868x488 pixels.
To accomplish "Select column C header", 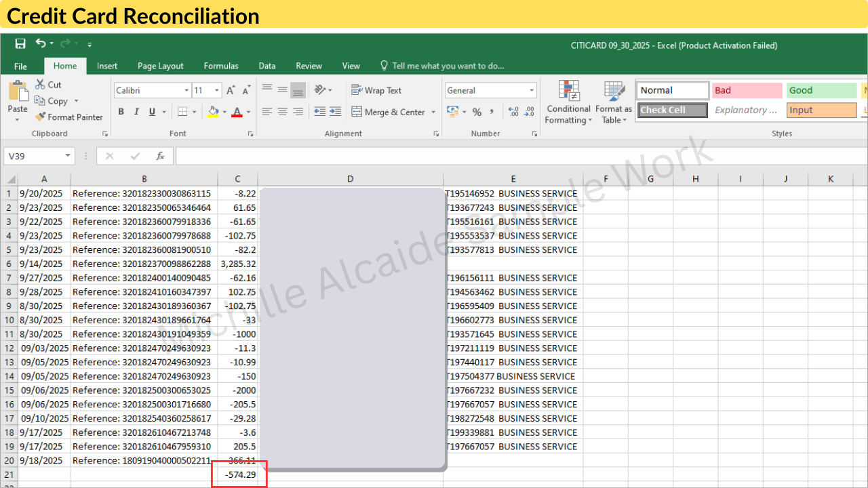I will 237,179.
